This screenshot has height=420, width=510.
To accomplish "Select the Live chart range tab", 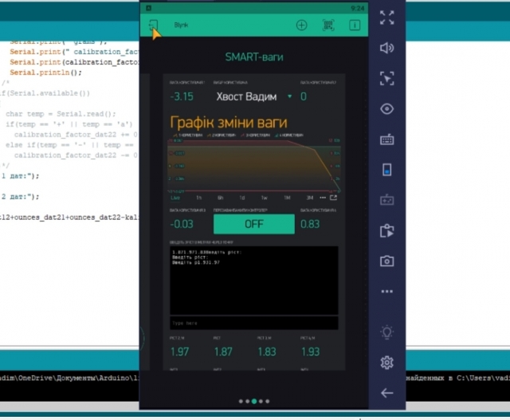I will point(175,197).
